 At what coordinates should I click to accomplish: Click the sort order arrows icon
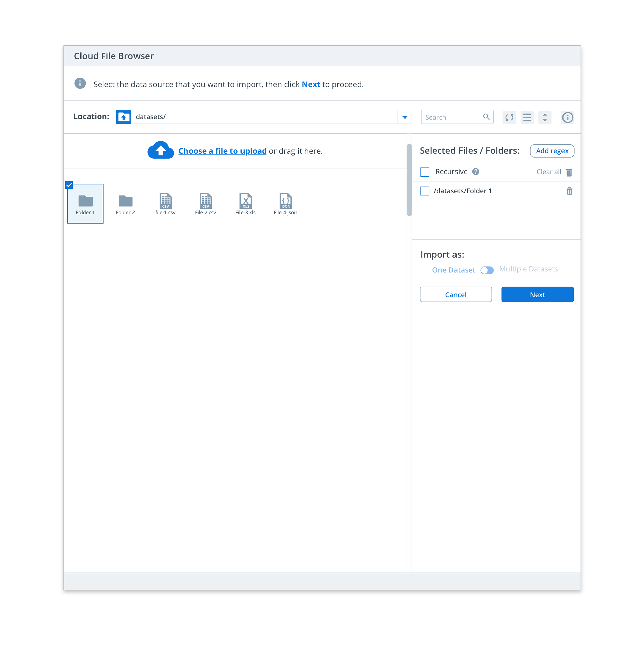point(545,117)
